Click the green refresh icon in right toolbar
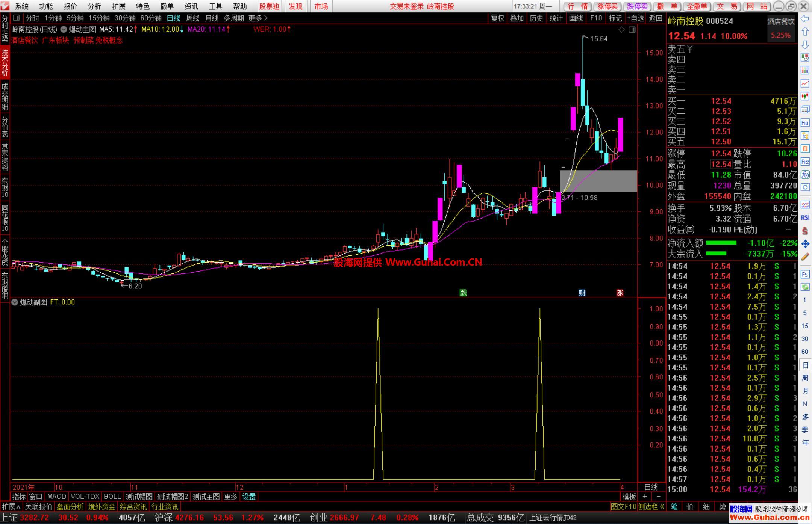Screen dimensions: 812x524 805,287
